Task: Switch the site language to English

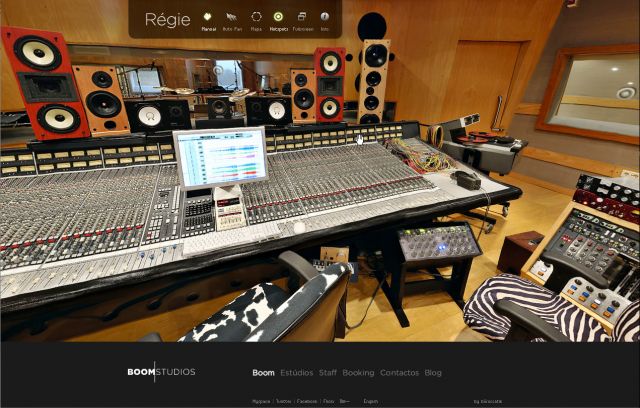Action: 370,400
